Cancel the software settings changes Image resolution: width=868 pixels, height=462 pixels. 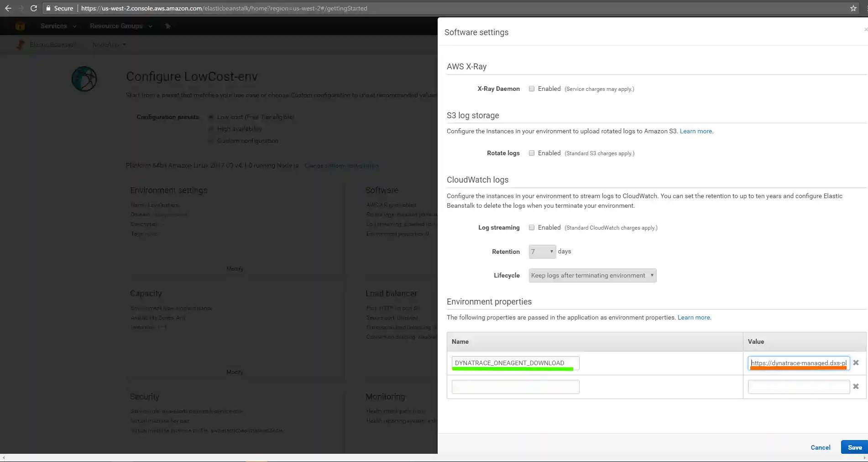click(820, 447)
